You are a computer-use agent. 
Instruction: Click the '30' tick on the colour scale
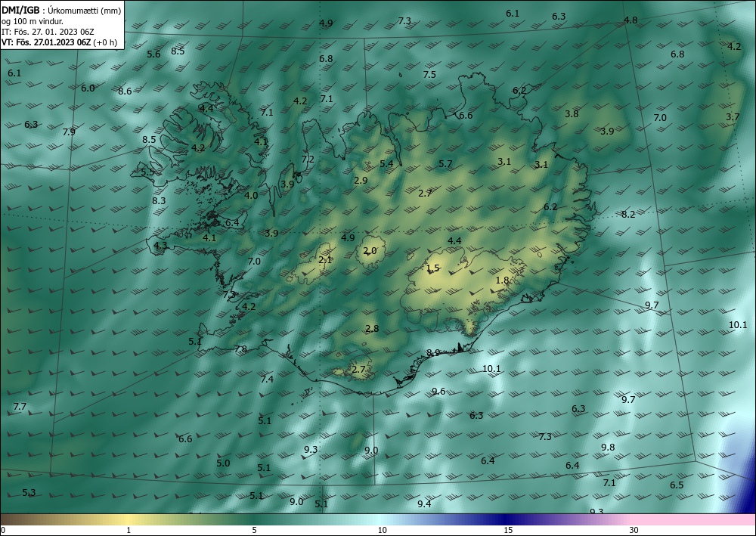[x=634, y=530]
